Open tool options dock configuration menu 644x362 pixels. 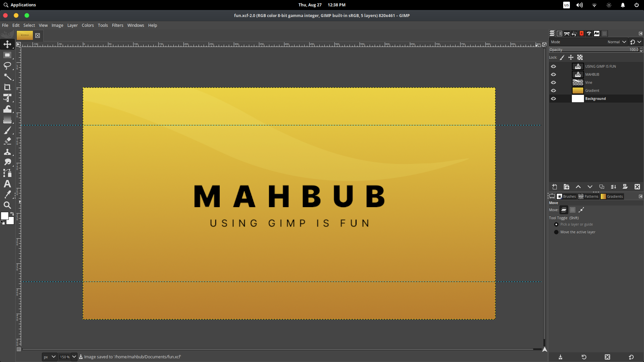[x=640, y=196]
